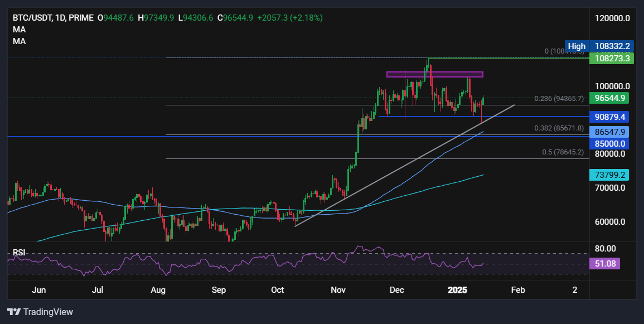Click the purple 51.08 RSI value tag

[x=604, y=264]
